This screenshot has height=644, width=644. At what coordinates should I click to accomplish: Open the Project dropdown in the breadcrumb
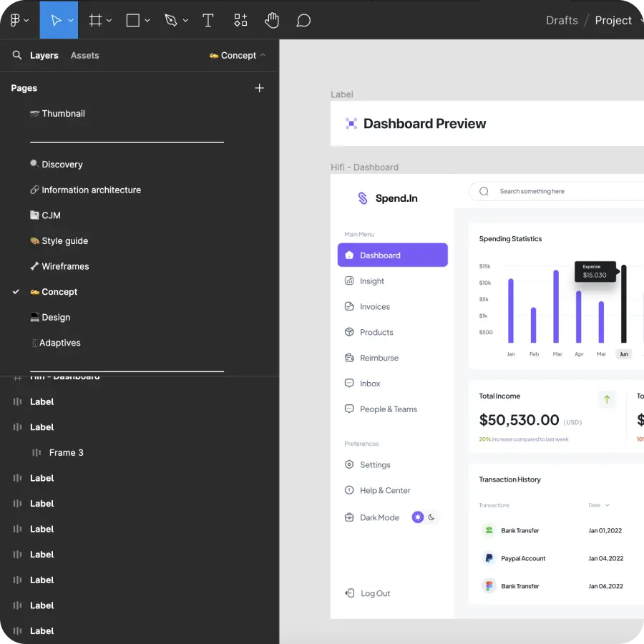pyautogui.click(x=614, y=20)
